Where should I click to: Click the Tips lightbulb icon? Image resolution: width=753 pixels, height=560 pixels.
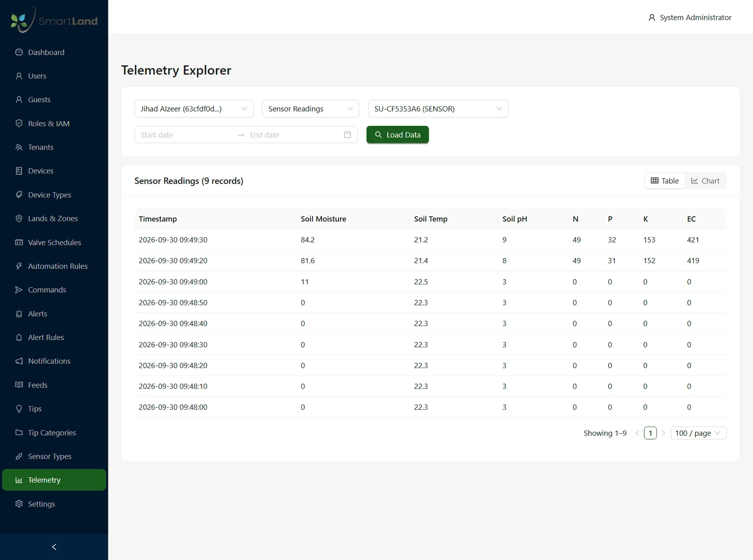[19, 409]
